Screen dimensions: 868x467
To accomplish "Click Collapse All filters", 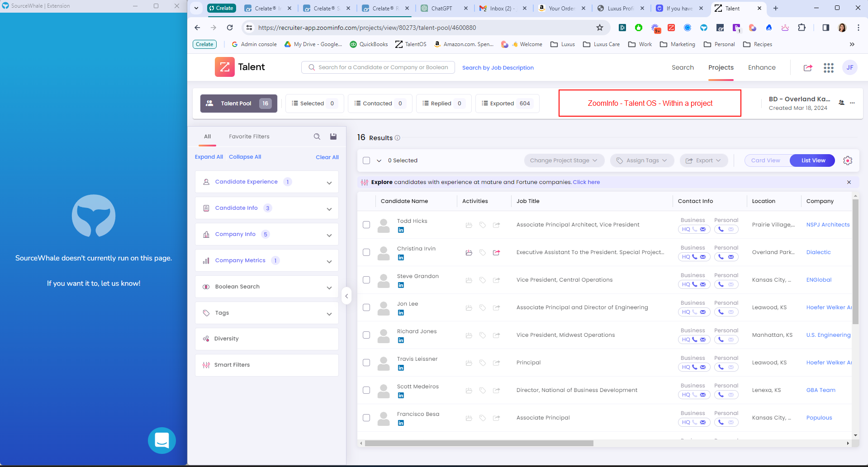I will click(245, 157).
